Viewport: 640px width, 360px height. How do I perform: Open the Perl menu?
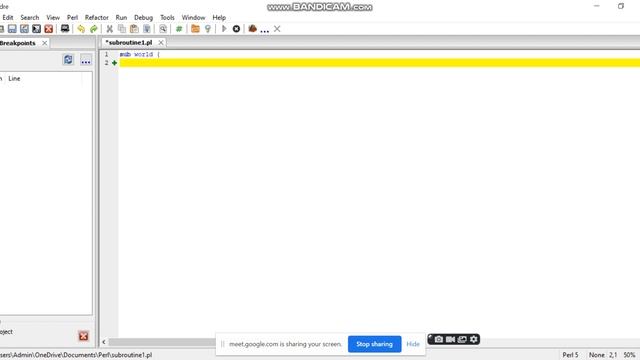point(72,18)
